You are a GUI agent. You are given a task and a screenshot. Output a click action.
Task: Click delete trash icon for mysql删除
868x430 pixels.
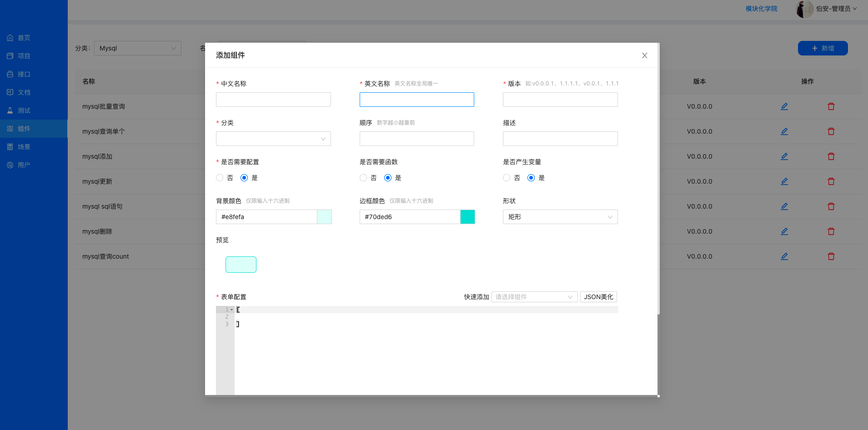click(x=831, y=231)
